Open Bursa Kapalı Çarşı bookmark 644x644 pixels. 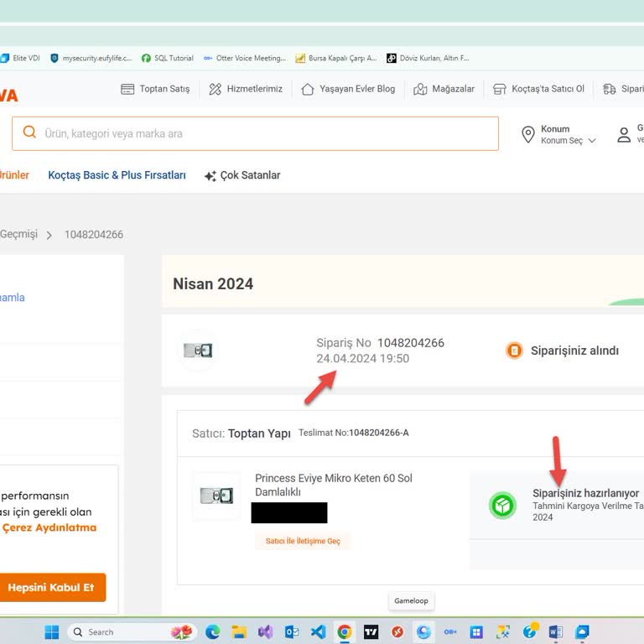click(336, 58)
